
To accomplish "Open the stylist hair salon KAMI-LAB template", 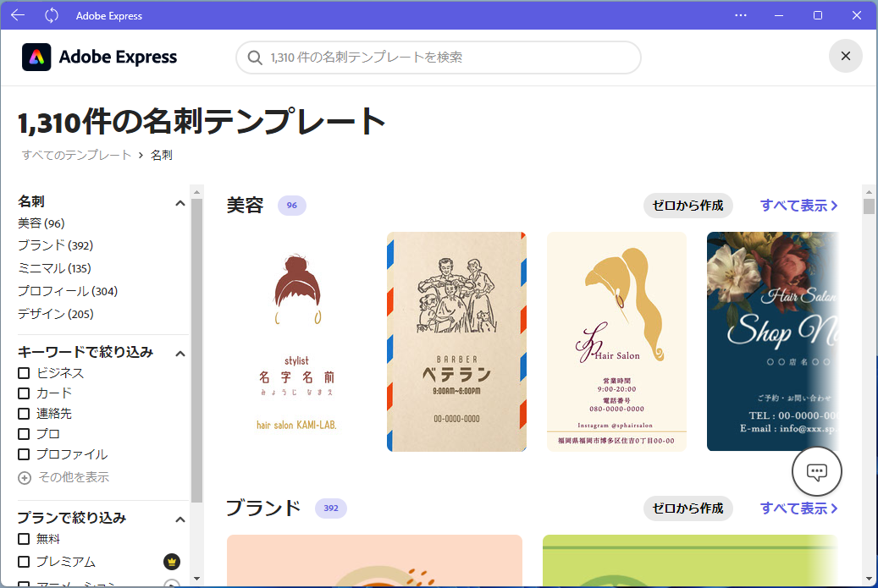I will coord(297,342).
